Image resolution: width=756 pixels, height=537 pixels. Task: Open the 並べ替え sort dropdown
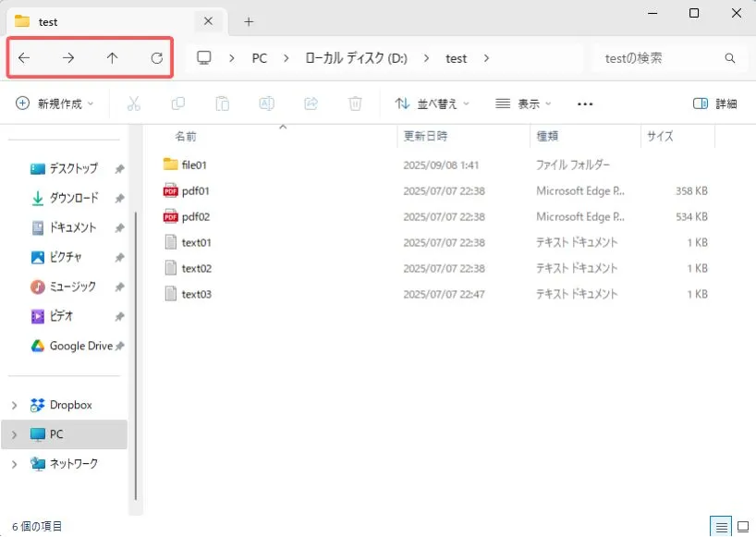click(432, 104)
